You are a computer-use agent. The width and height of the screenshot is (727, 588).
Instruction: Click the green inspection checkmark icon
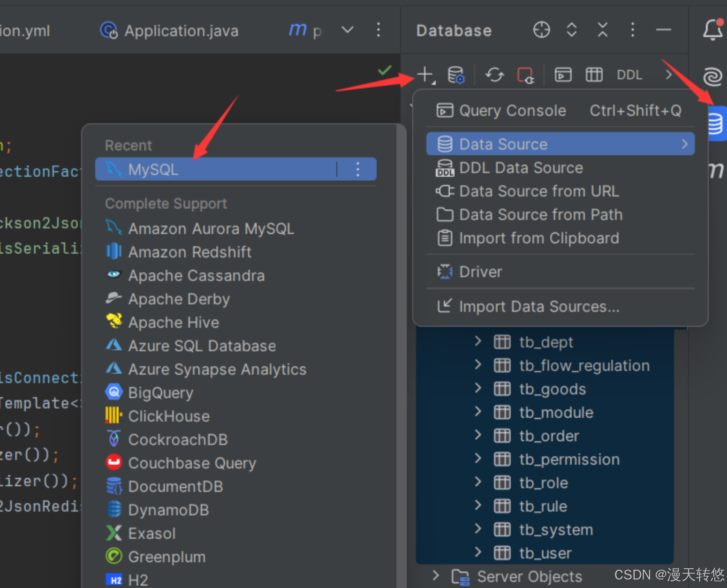pyautogui.click(x=385, y=70)
